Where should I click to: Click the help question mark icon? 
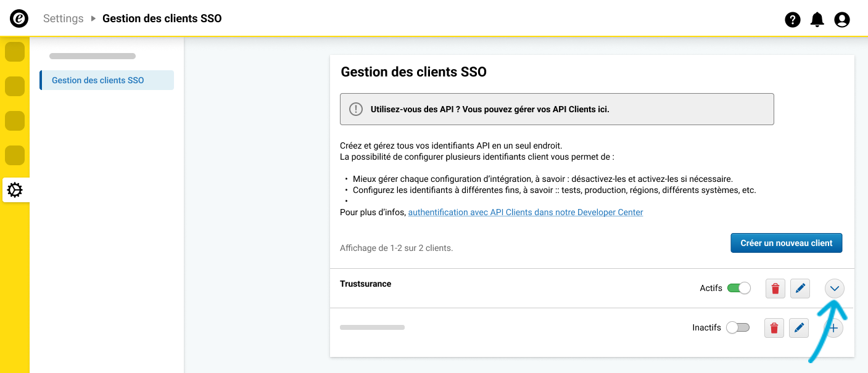pyautogui.click(x=792, y=20)
